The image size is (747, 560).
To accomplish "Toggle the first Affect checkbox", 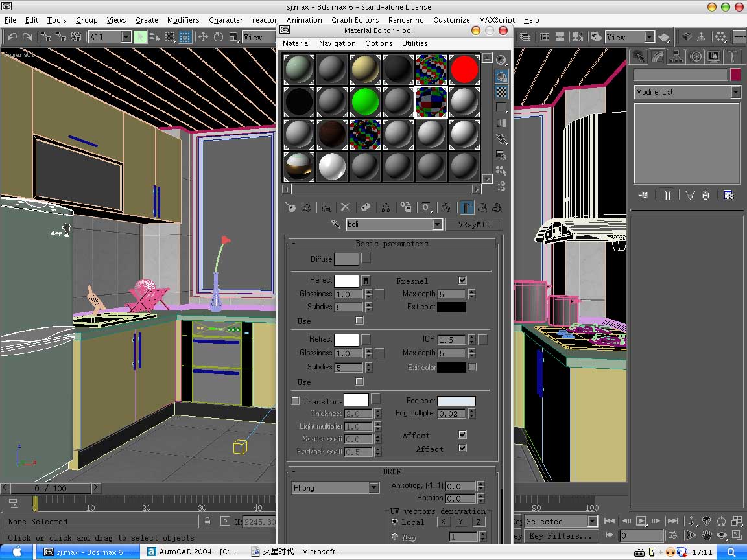I will coord(462,434).
